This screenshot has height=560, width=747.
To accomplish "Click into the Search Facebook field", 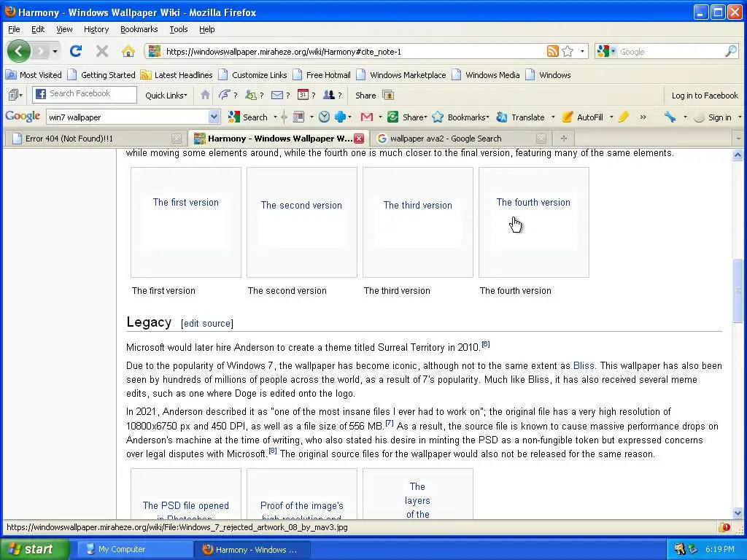I will (x=85, y=94).
